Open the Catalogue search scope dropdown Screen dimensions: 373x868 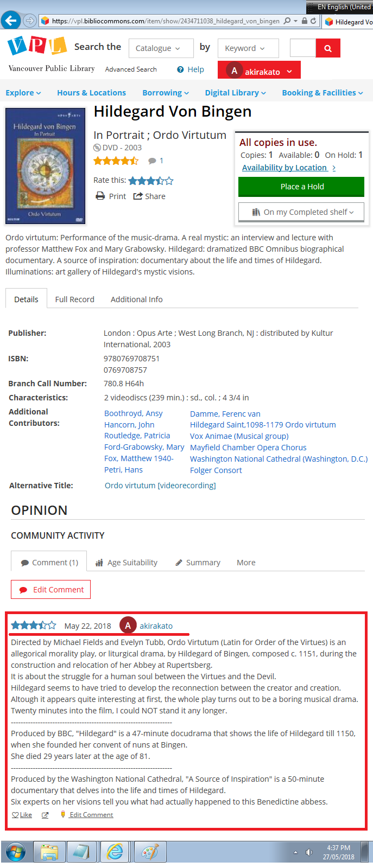pyautogui.click(x=161, y=48)
